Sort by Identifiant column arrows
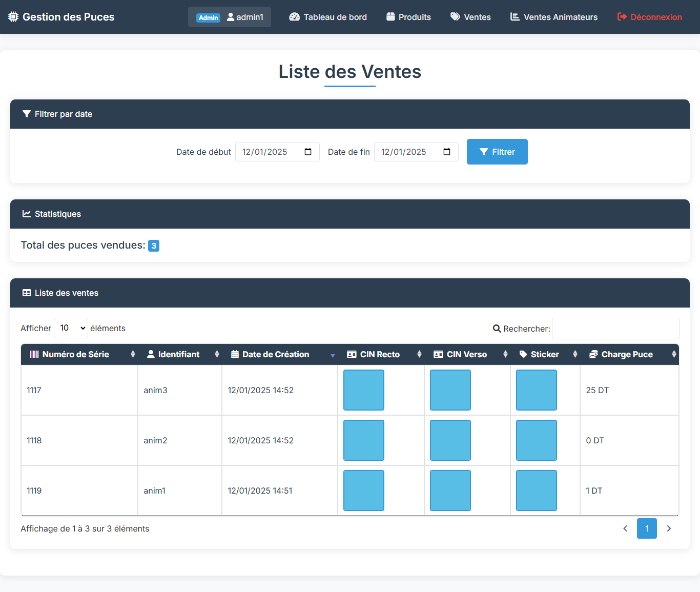This screenshot has height=592, width=700. coord(217,354)
